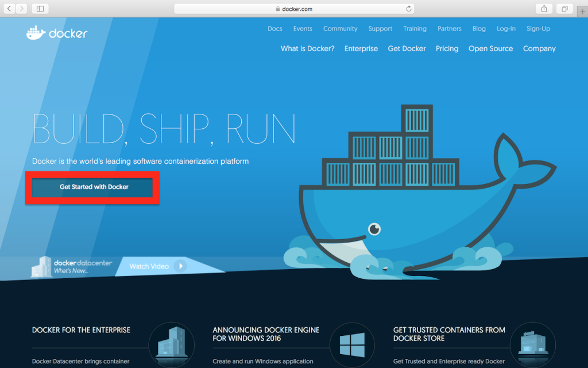Click the Docker for the Enterprise heading
This screenshot has height=368, width=588.
[x=81, y=330]
